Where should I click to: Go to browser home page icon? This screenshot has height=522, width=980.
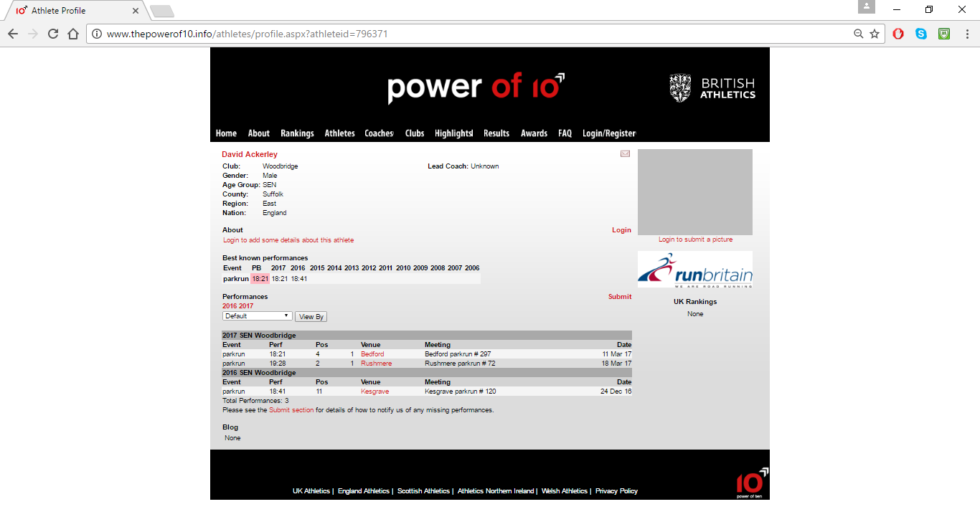click(x=72, y=34)
